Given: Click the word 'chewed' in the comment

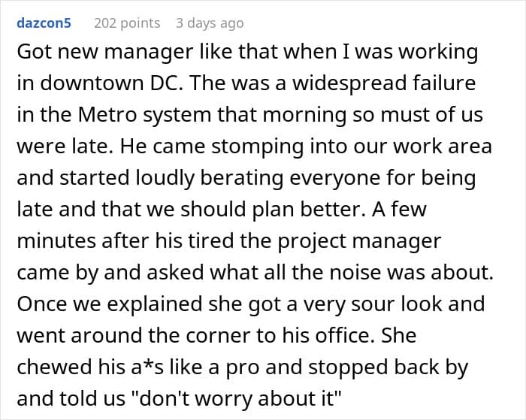Looking at the screenshot, I should click(54, 367).
